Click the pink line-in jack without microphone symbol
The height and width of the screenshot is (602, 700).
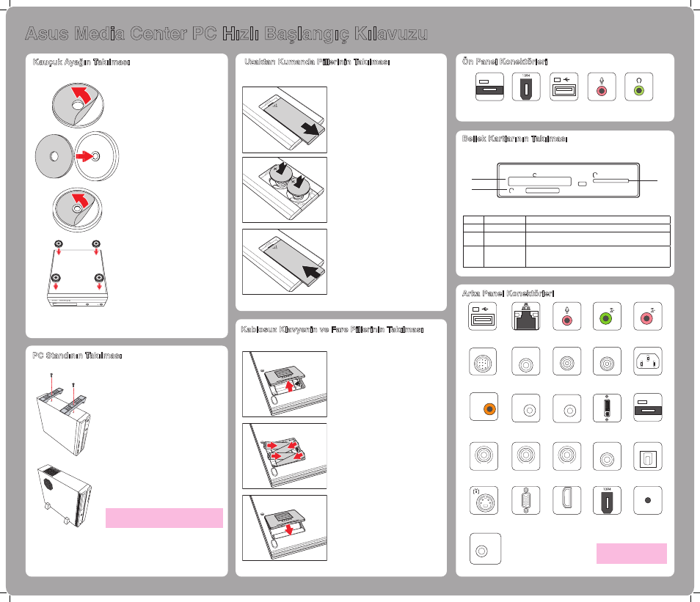coord(648,316)
